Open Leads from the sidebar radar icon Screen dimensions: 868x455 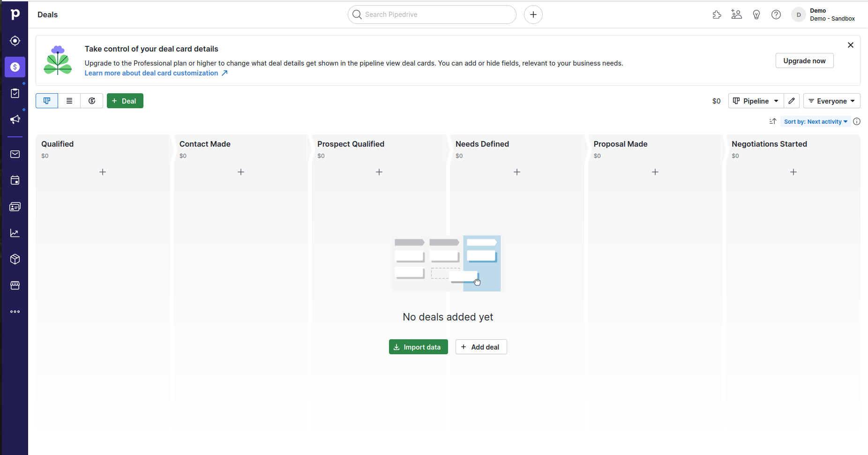[15, 41]
